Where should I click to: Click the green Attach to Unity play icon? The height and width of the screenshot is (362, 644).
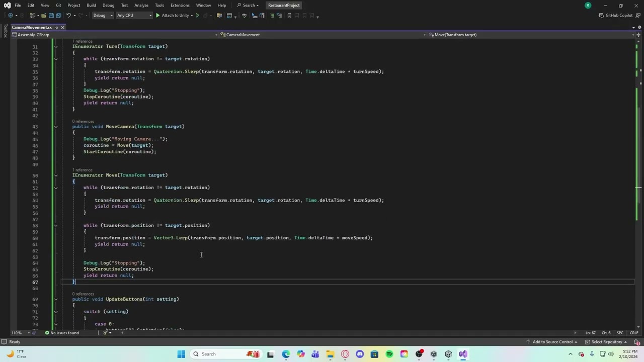tap(158, 16)
